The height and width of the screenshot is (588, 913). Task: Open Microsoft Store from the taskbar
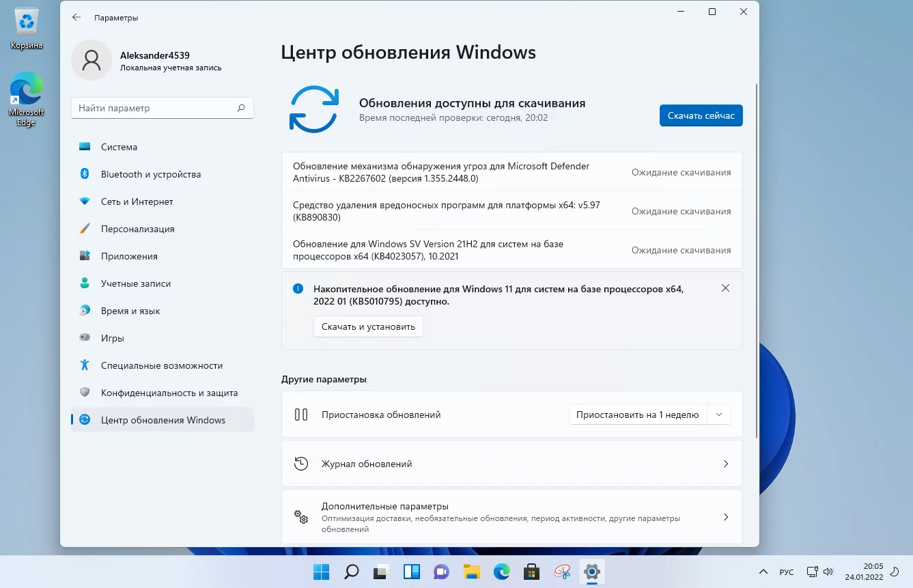(531, 572)
